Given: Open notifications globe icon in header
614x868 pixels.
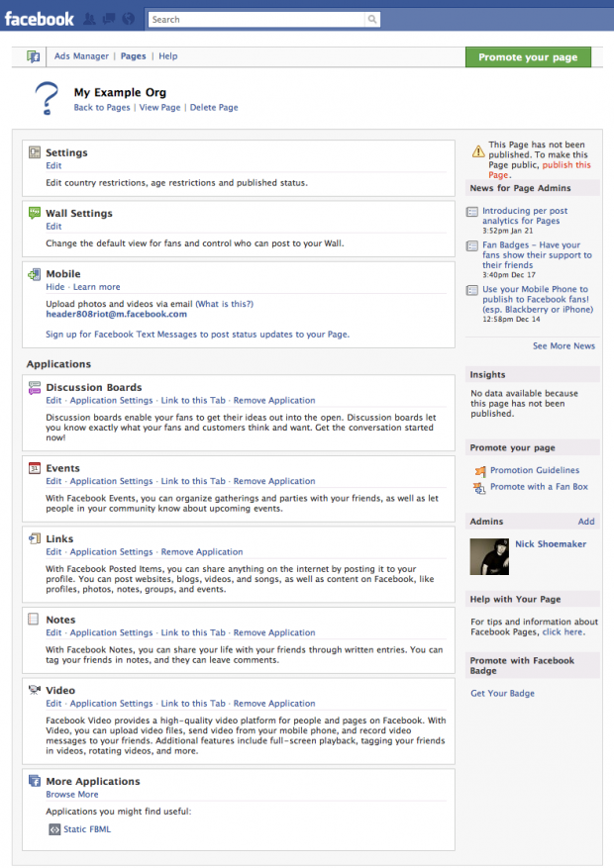Looking at the screenshot, I should (129, 19).
